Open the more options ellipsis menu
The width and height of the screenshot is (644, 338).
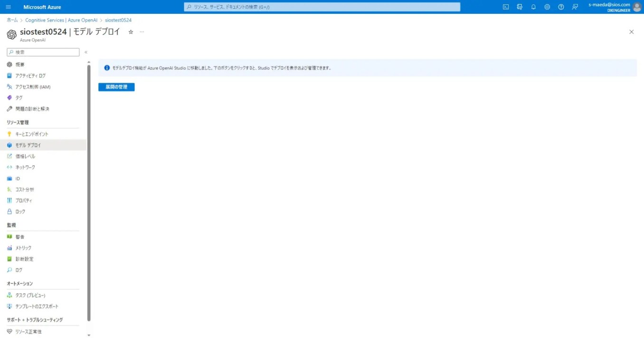[141, 32]
